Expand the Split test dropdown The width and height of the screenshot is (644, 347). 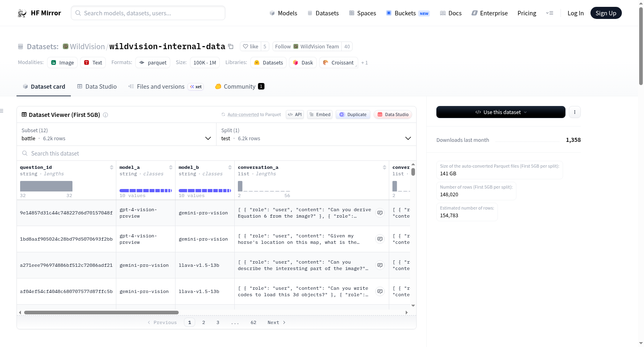click(x=316, y=134)
